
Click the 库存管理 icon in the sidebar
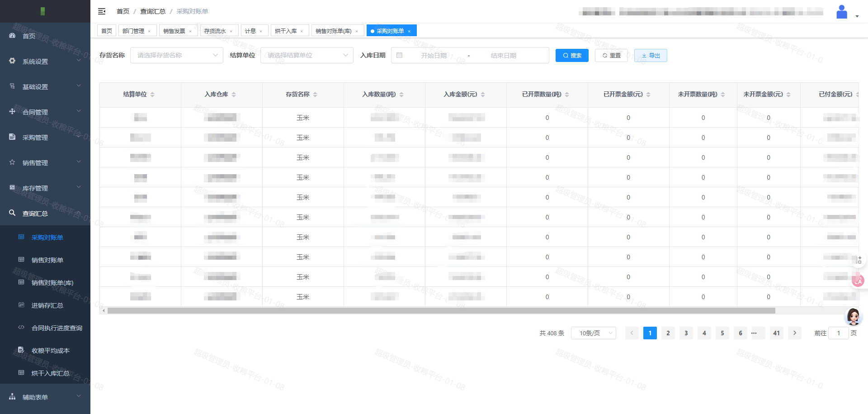(12, 187)
